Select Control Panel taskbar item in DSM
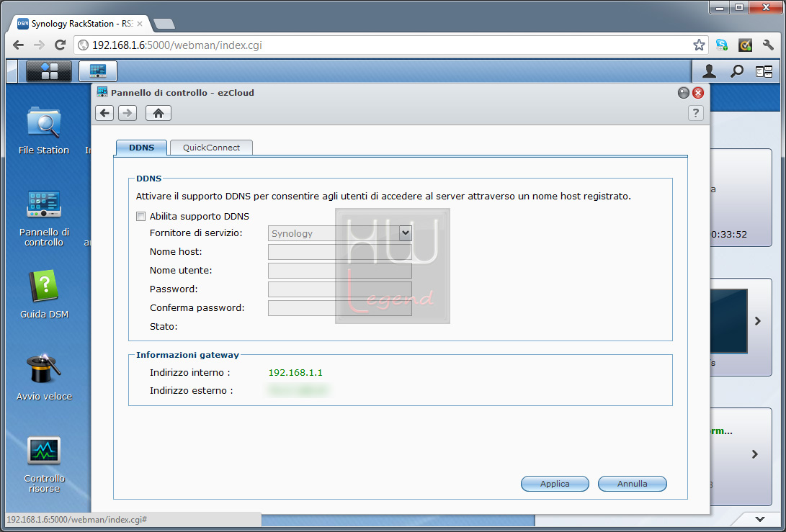 [98, 71]
